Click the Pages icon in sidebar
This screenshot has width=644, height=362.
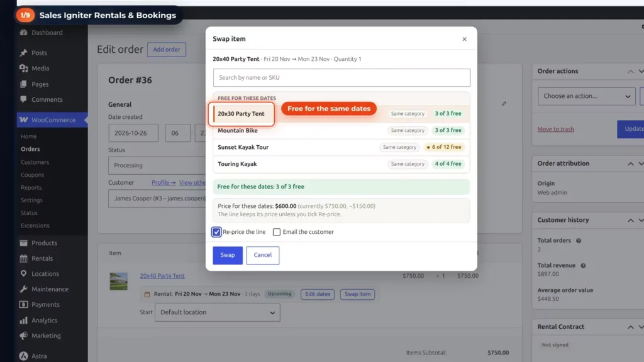pos(24,84)
